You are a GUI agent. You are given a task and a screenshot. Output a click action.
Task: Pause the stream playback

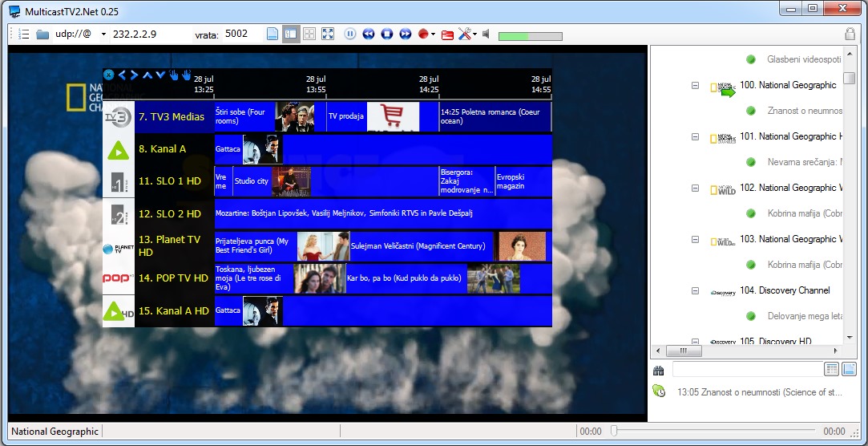point(350,34)
